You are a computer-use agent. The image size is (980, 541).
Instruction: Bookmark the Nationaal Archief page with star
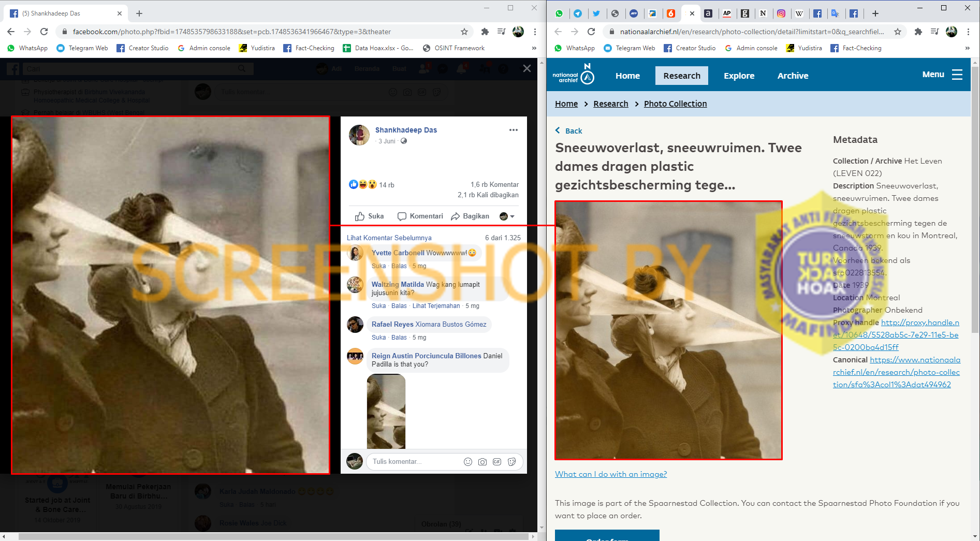[x=898, y=32]
